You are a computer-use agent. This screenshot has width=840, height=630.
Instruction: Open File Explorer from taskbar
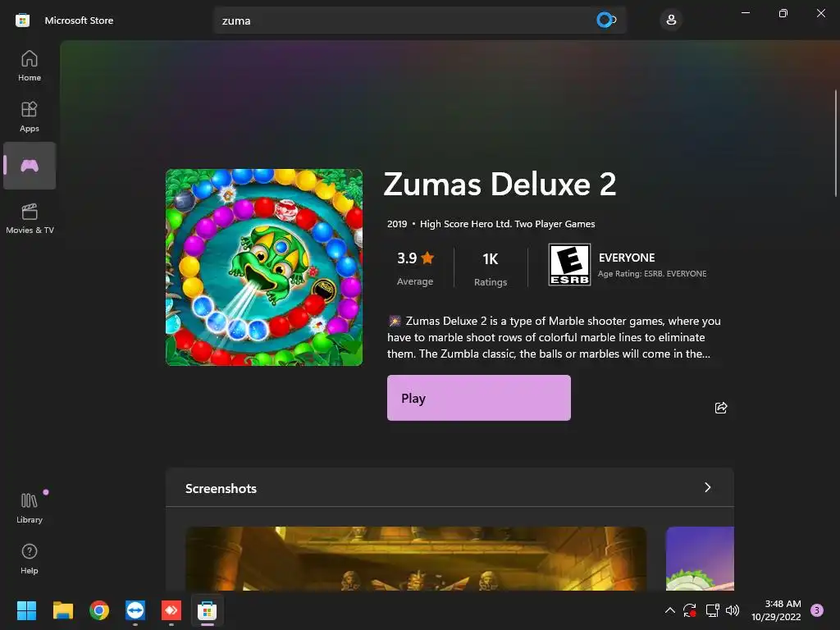tap(62, 610)
